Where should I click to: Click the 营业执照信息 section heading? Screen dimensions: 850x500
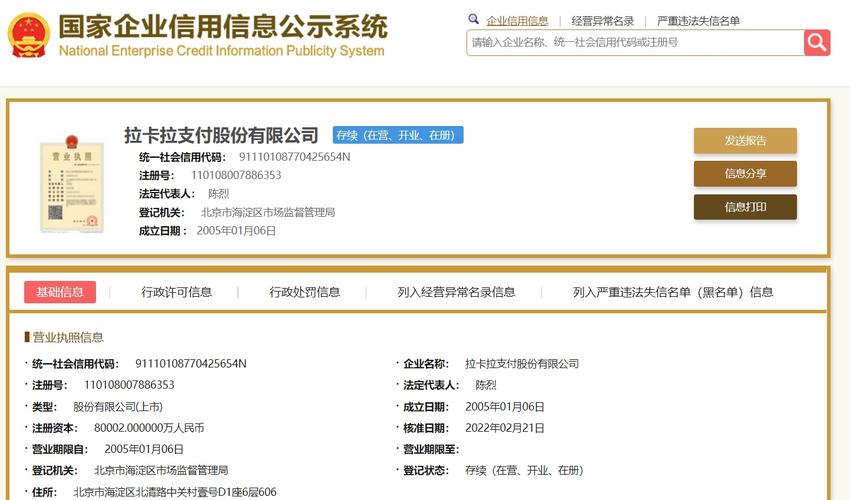coord(68,337)
